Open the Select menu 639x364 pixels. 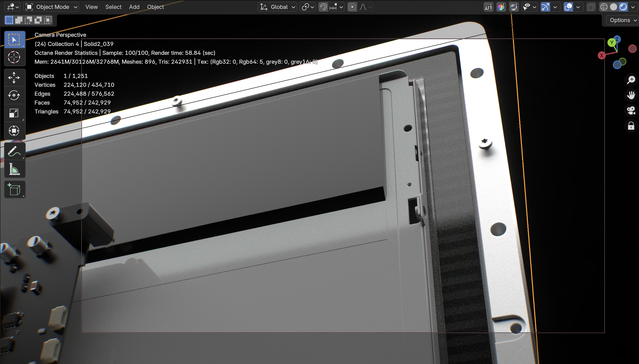point(113,7)
